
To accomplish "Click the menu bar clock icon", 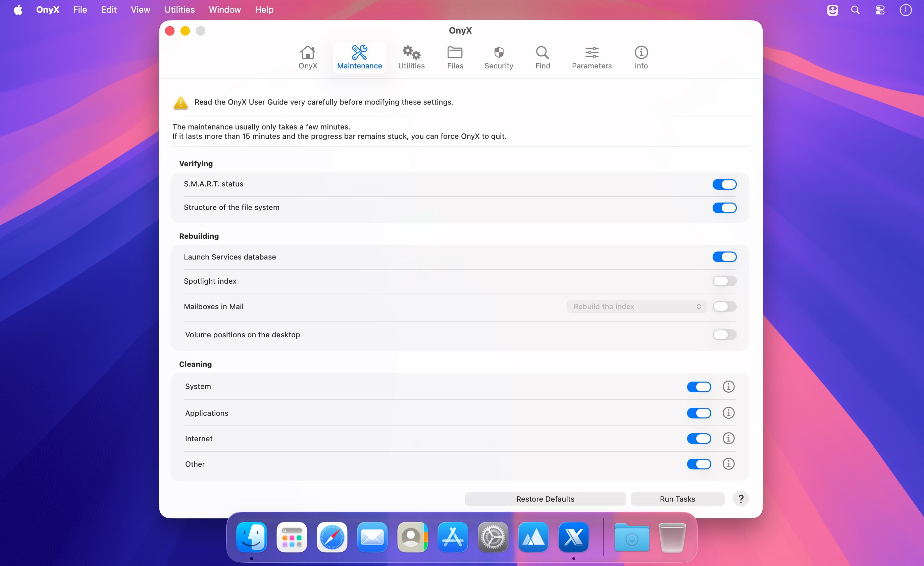I will point(905,10).
